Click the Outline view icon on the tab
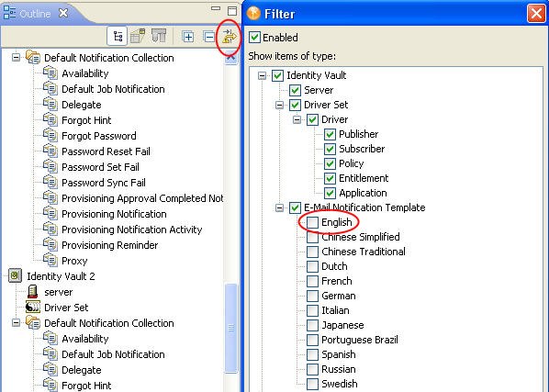Screen dimensions: 549x392 [9, 13]
